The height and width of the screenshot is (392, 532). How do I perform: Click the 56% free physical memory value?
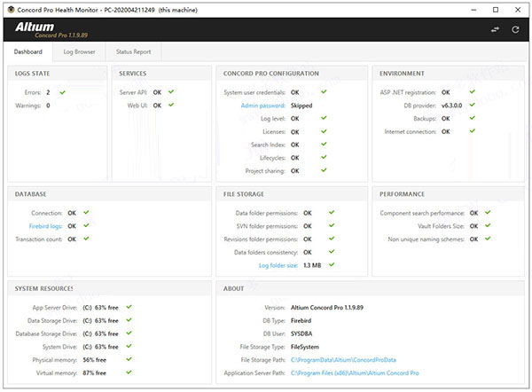(x=94, y=360)
